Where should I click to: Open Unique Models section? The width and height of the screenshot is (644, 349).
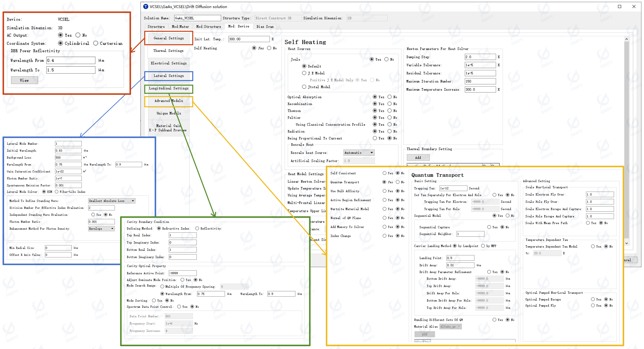pos(169,113)
